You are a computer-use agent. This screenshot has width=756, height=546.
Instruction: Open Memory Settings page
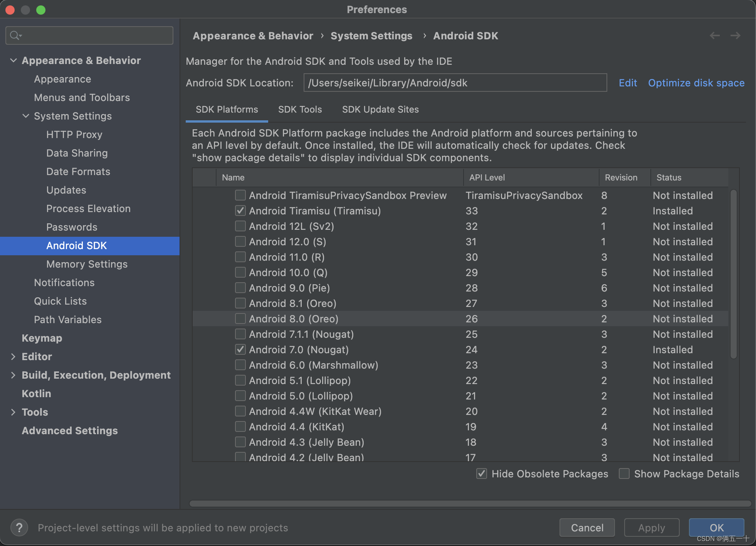point(87,264)
